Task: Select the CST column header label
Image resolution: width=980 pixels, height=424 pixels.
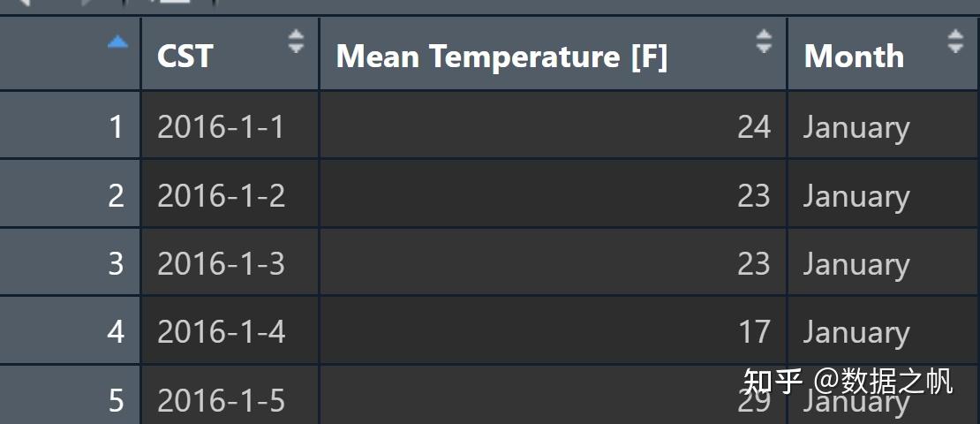Action: 185,57
